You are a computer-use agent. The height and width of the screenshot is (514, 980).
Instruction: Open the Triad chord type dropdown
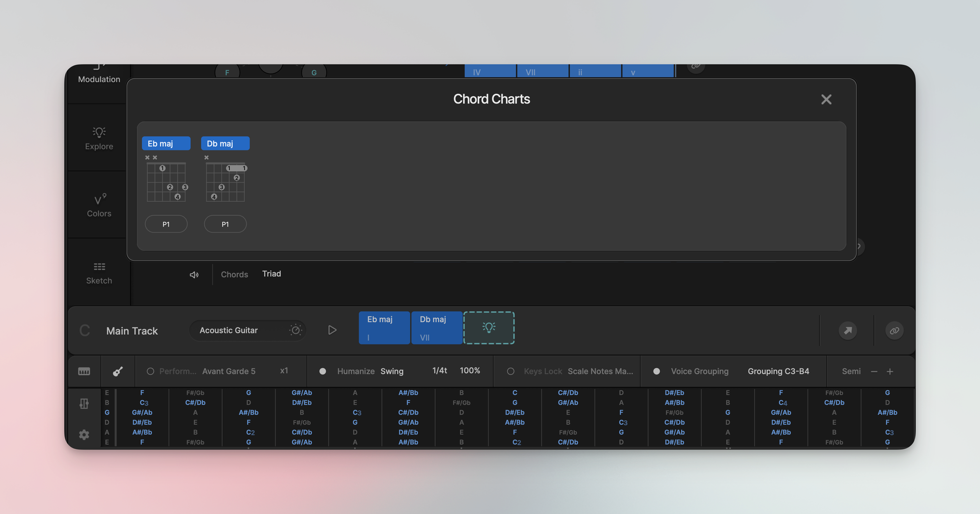[271, 274]
